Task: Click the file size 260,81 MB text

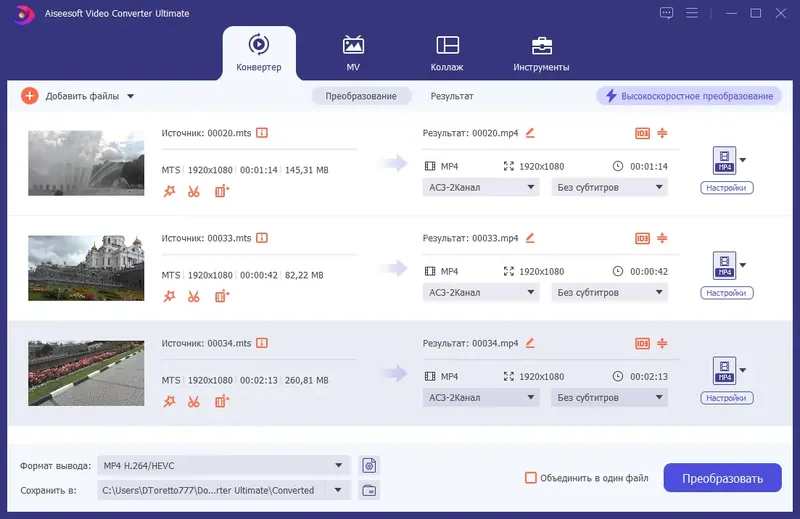Action: coord(307,380)
